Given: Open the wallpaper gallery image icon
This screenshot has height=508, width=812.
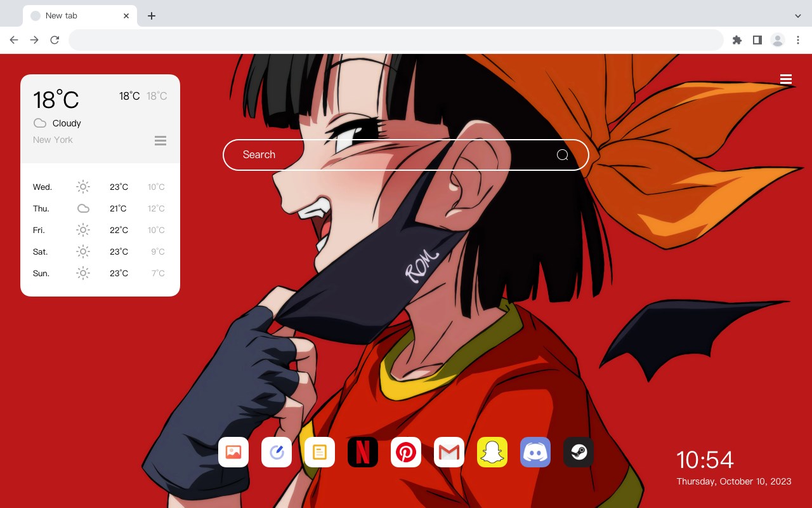Looking at the screenshot, I should pos(233,452).
